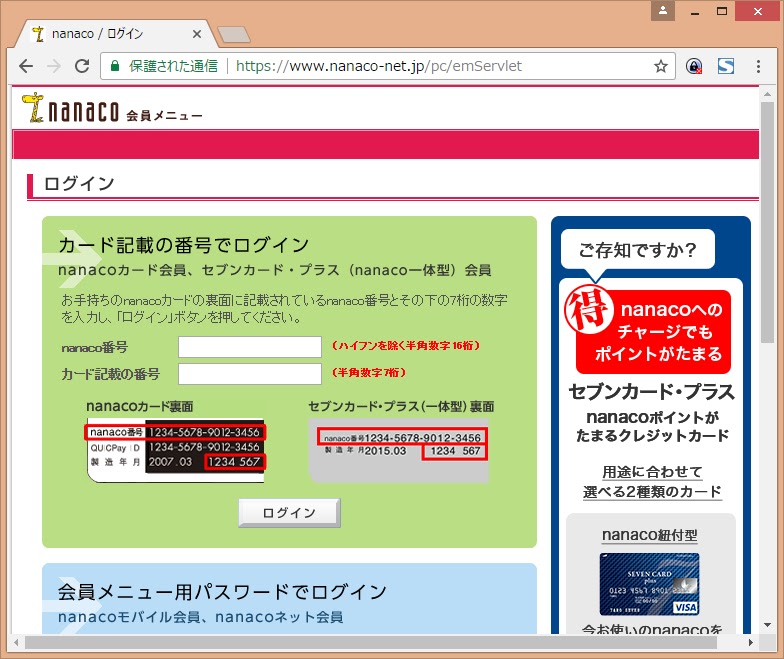The height and width of the screenshot is (659, 784).
Task: Click the address bar URL
Action: [378, 66]
